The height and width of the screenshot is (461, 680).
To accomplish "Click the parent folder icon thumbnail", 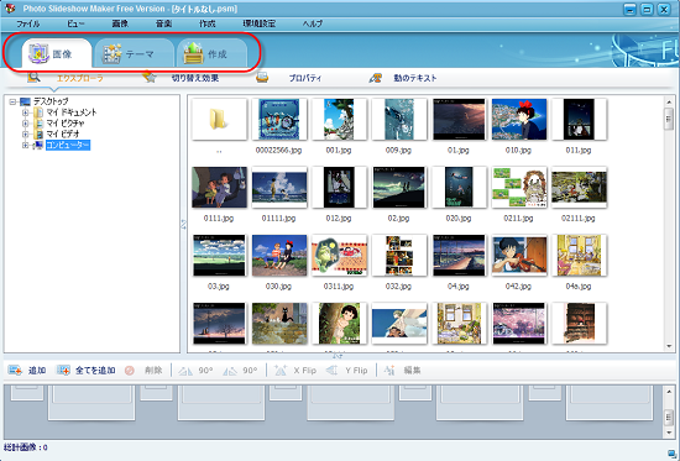I will click(219, 119).
